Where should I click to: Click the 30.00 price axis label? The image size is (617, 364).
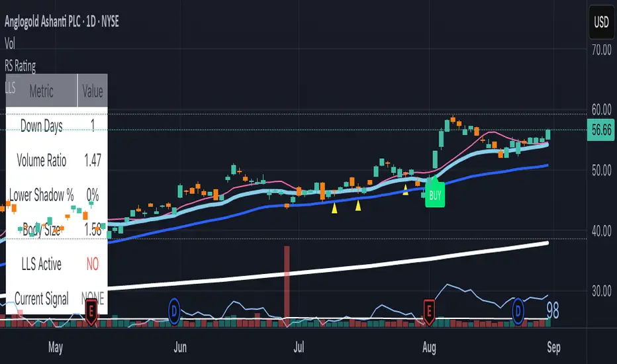tap(602, 291)
